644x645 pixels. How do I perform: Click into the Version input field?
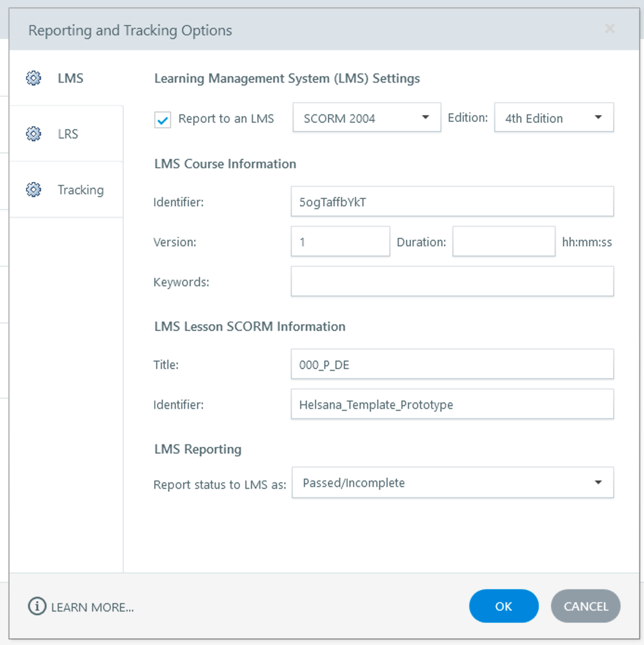pyautogui.click(x=340, y=241)
